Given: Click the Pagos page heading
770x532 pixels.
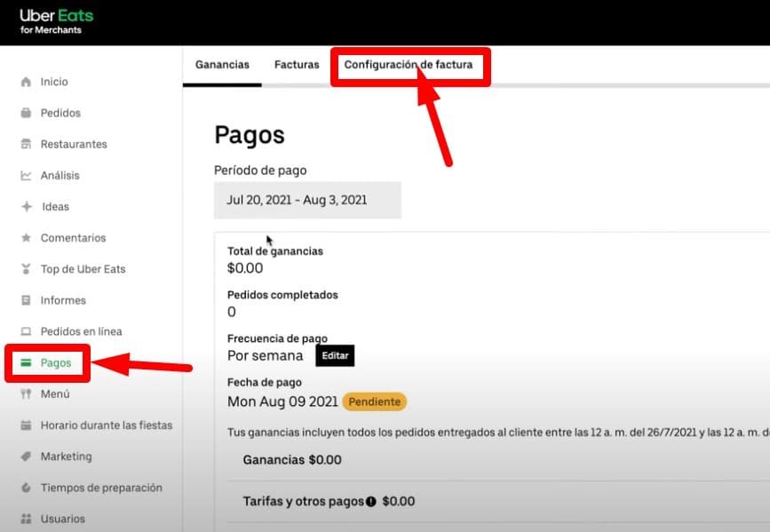Looking at the screenshot, I should coord(250,136).
